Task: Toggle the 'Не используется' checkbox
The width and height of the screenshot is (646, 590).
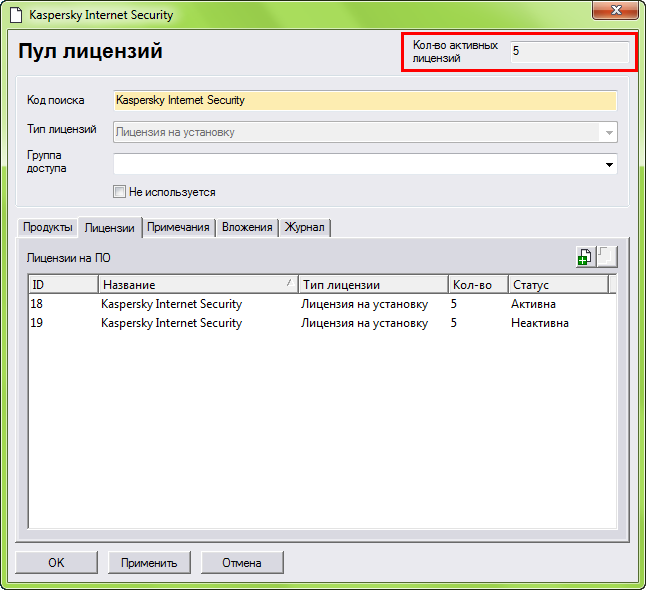Action: [119, 192]
